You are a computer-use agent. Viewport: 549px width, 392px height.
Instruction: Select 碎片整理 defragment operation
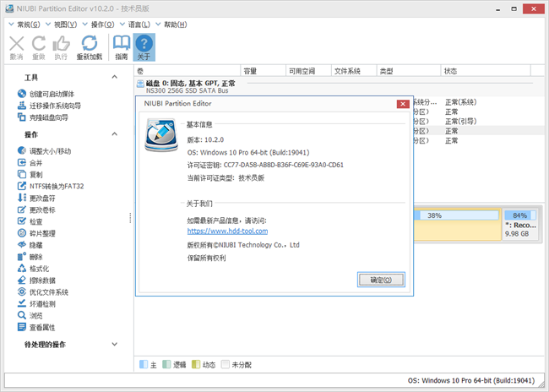click(x=36, y=233)
